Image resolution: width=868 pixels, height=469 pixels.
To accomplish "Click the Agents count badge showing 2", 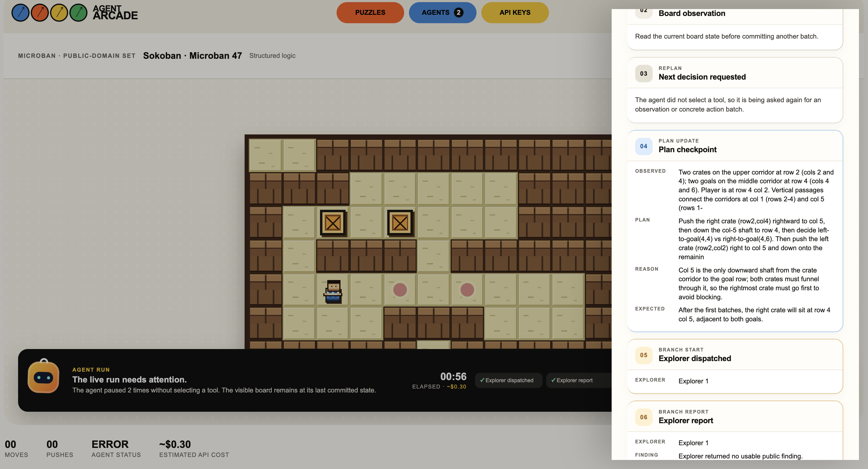I will (x=458, y=12).
